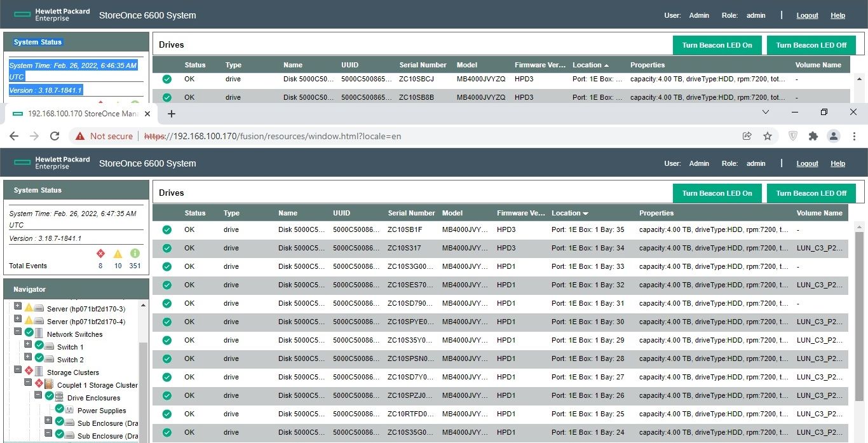
Task: Click Turn Beacon LED On in front window
Action: point(717,193)
